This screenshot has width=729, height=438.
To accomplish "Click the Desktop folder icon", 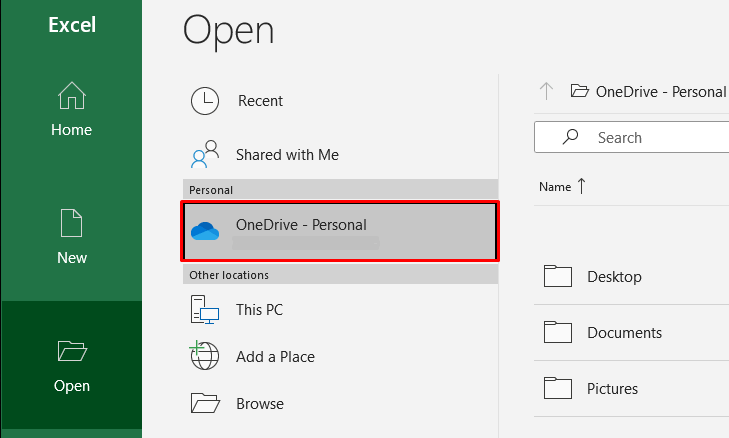I will 558,276.
